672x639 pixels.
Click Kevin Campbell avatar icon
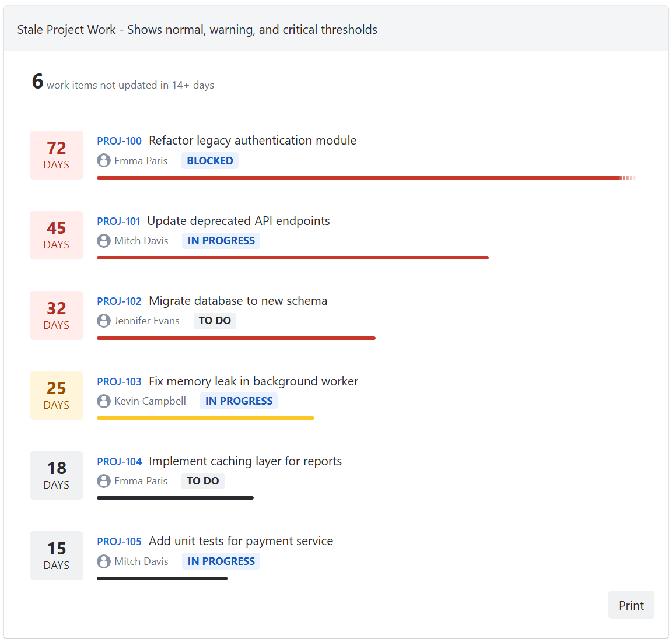(104, 401)
